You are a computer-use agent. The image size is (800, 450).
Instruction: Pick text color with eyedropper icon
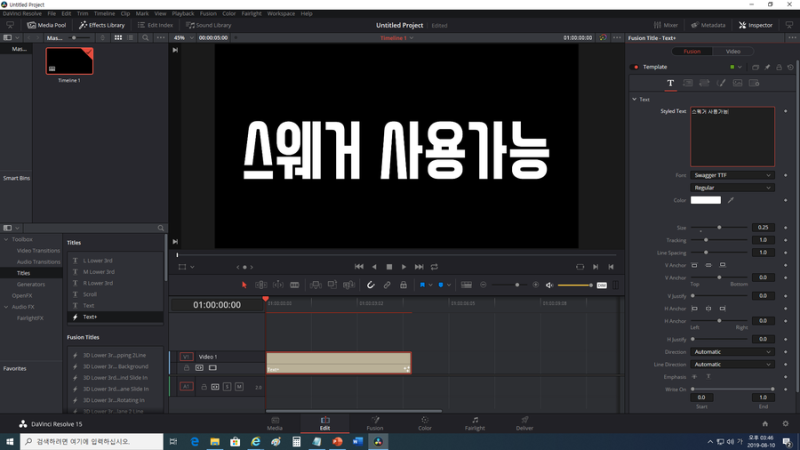point(731,200)
